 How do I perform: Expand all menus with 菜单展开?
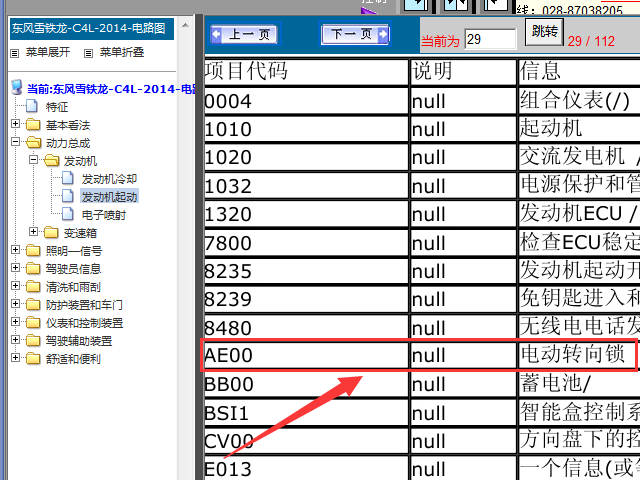[x=48, y=52]
